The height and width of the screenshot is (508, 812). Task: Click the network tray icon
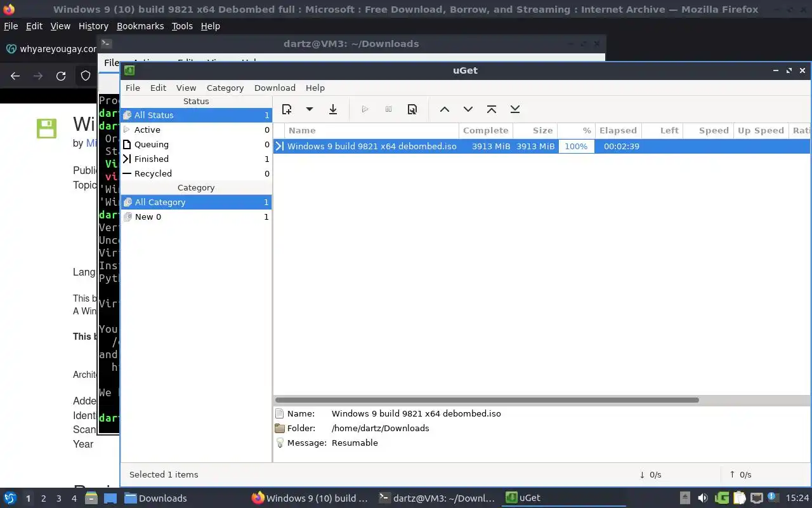(756, 498)
